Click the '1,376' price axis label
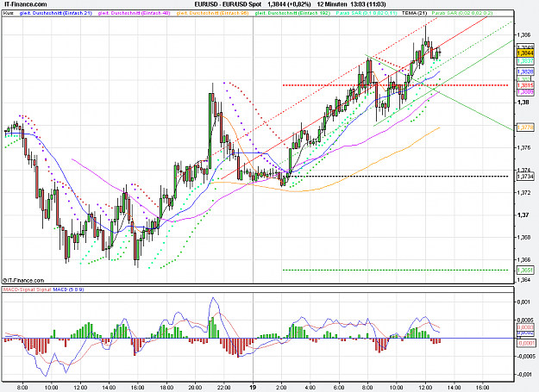 tap(523, 147)
